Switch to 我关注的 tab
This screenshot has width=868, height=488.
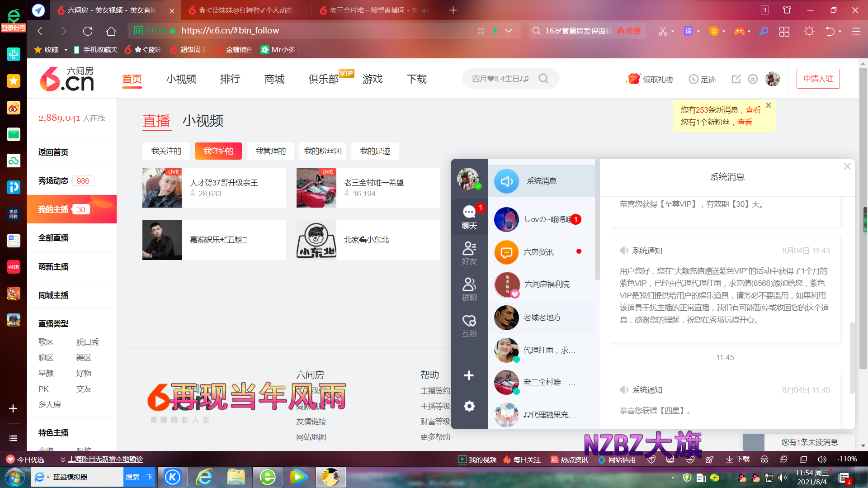click(166, 151)
